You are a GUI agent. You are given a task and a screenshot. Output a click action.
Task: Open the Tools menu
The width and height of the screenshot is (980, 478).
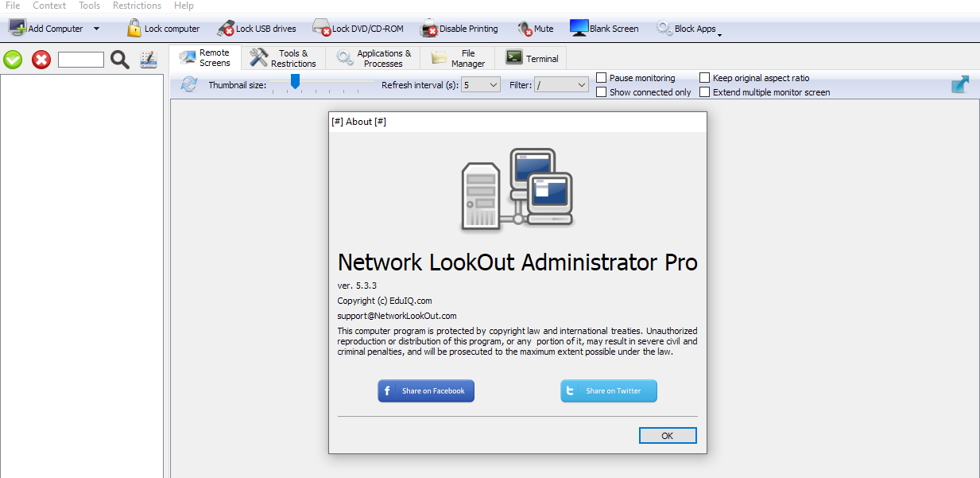[x=90, y=6]
